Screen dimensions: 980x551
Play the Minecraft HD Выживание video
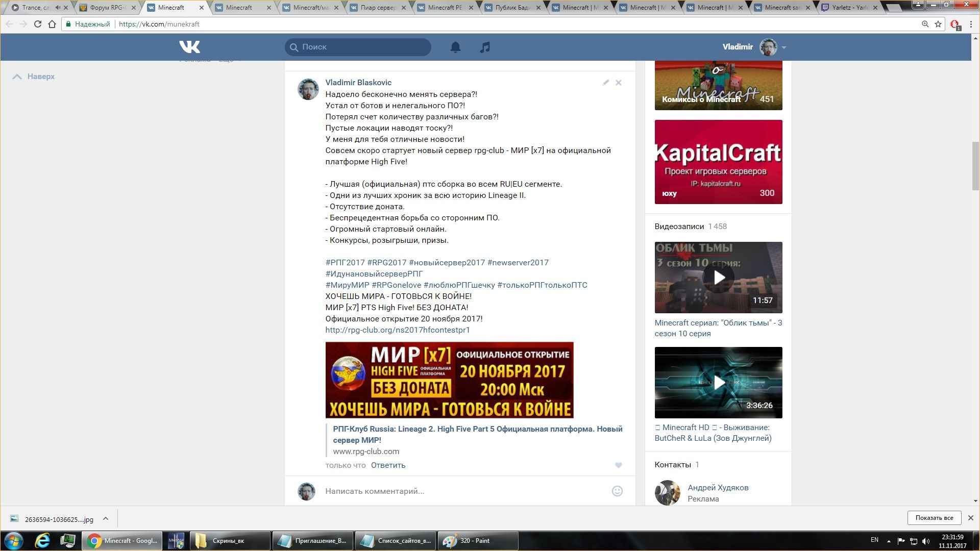pos(718,383)
